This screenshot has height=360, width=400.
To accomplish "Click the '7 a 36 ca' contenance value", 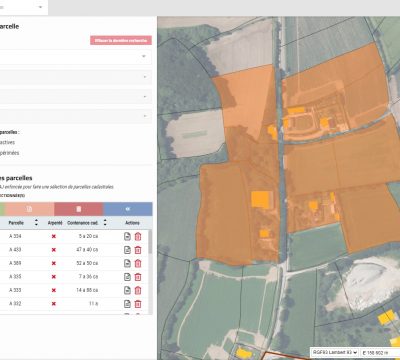I will [88, 277].
